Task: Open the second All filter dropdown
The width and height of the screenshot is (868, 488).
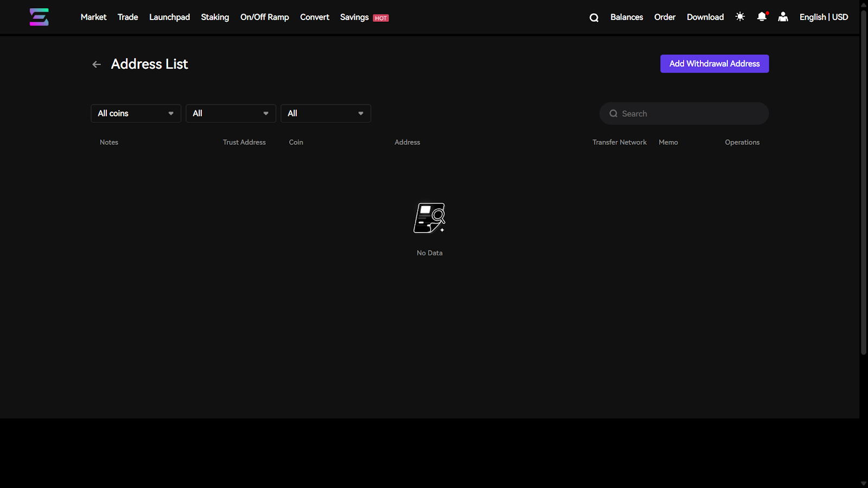Action: (x=231, y=113)
